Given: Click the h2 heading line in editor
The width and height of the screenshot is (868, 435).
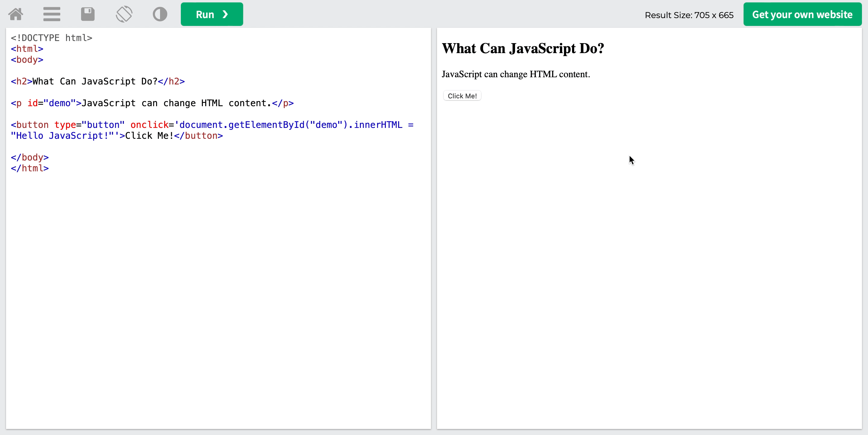Looking at the screenshot, I should tap(98, 81).
